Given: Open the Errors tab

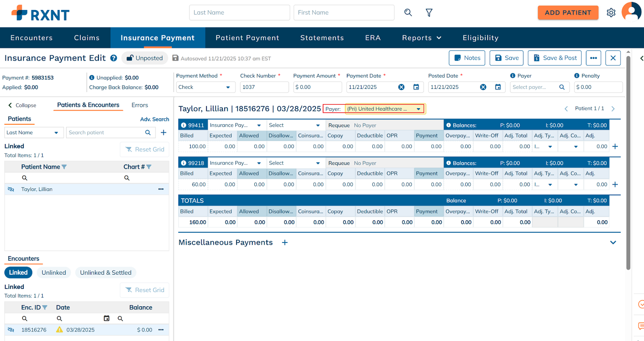Looking at the screenshot, I should (140, 105).
